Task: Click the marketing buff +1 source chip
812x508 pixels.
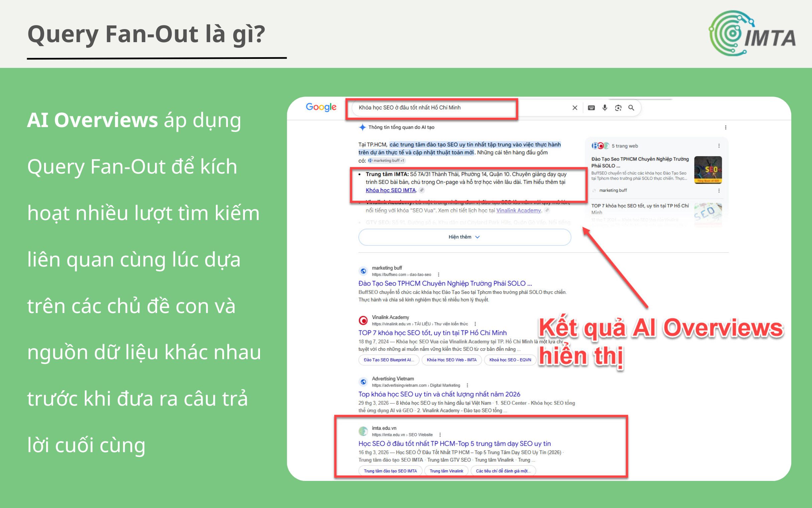Action: [387, 161]
